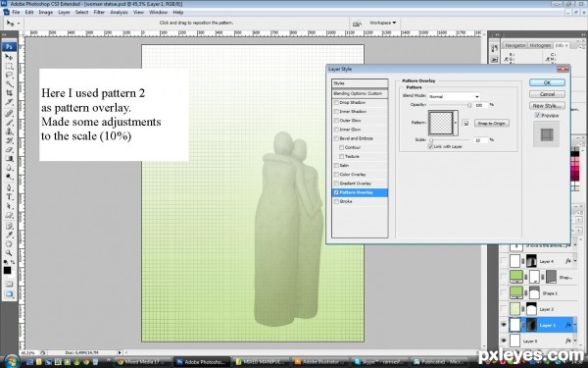Image resolution: width=588 pixels, height=368 pixels.
Task: Change screen mode at toolbar bottom
Action: coord(9,294)
